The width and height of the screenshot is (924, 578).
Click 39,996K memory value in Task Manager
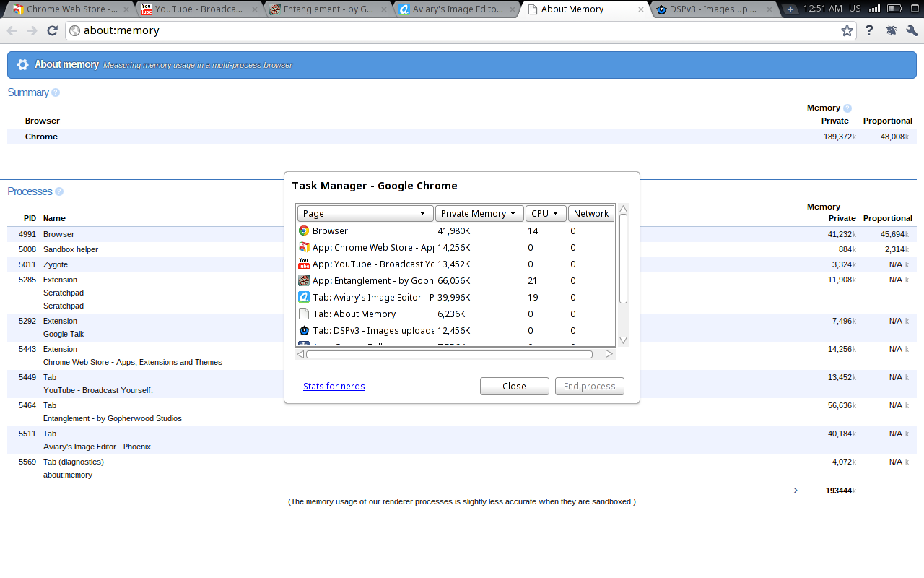coord(454,298)
